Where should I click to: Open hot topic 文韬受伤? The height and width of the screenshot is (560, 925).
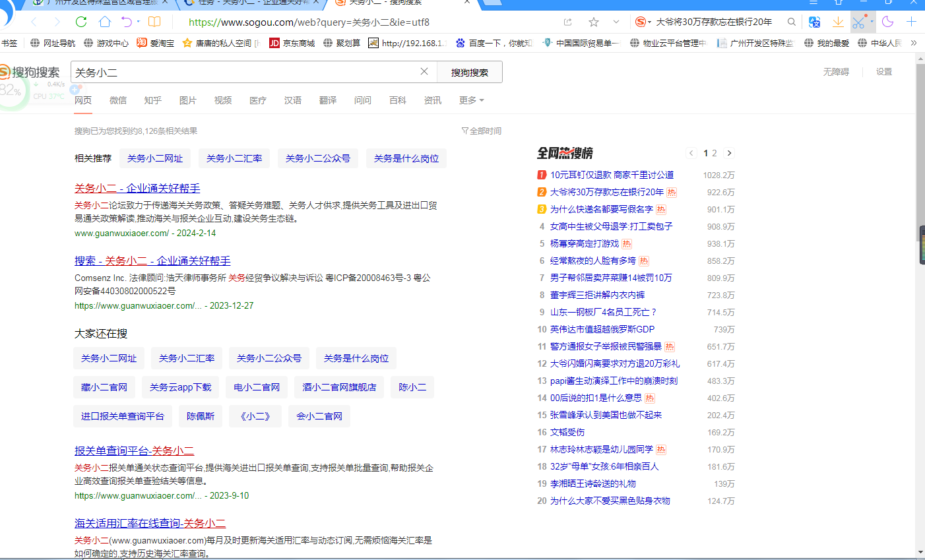567,432
